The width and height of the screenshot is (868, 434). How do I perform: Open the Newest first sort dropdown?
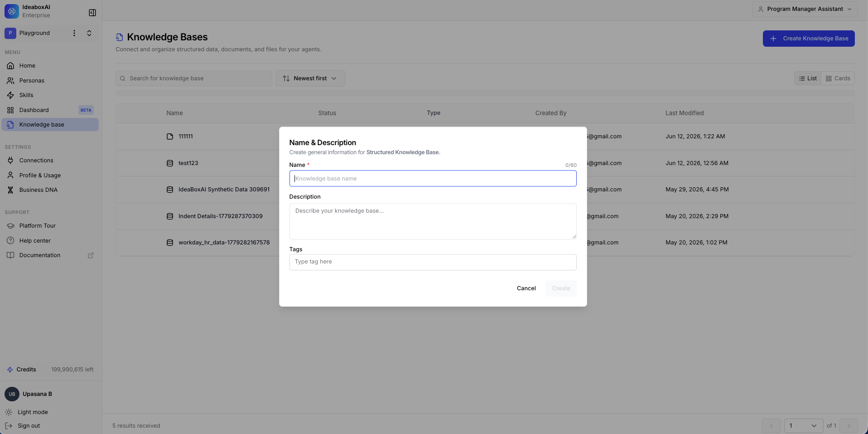310,78
